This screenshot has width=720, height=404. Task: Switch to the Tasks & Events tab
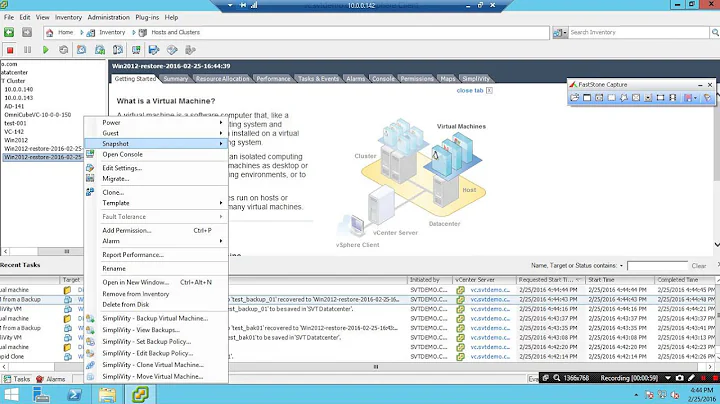(318, 79)
